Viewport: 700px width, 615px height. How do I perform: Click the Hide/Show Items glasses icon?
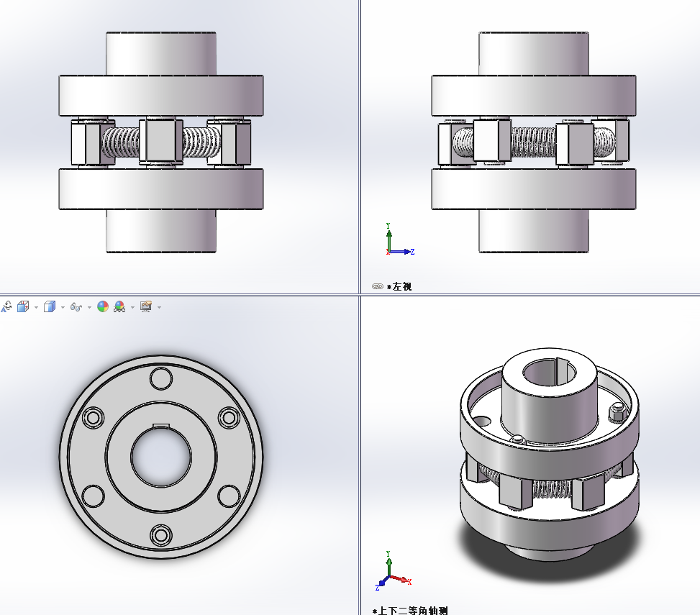[x=76, y=307]
